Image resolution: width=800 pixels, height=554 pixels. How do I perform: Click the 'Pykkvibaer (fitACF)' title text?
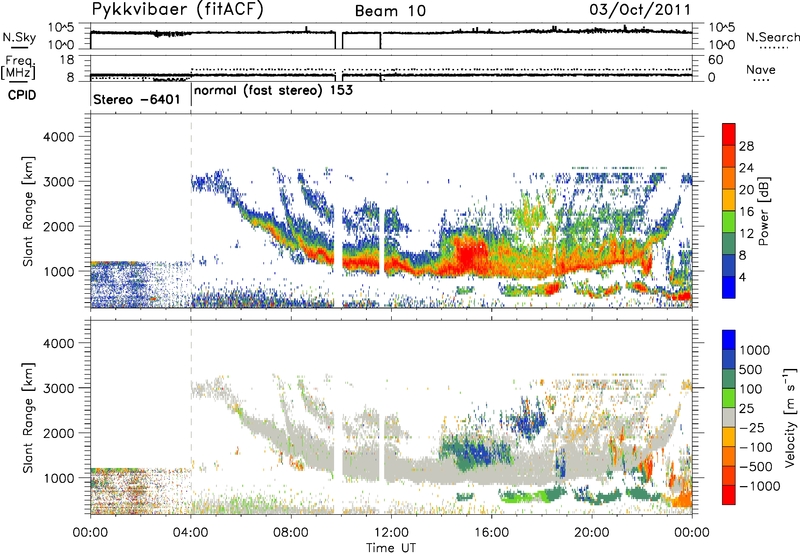(x=177, y=10)
